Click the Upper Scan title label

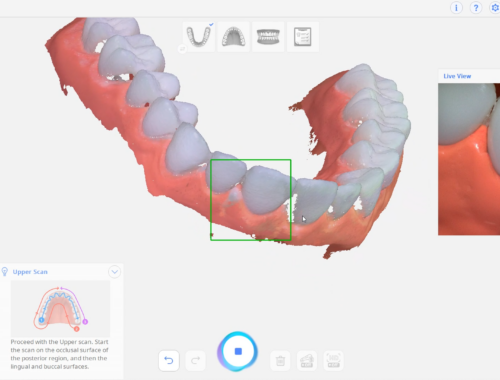tap(30, 272)
